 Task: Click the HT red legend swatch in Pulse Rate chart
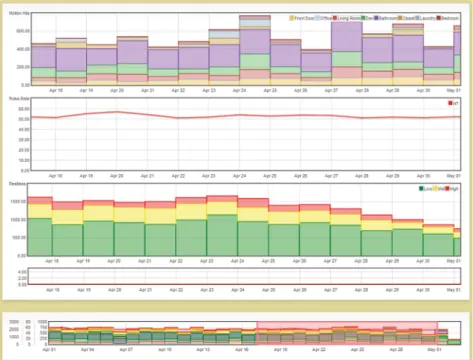click(x=450, y=103)
